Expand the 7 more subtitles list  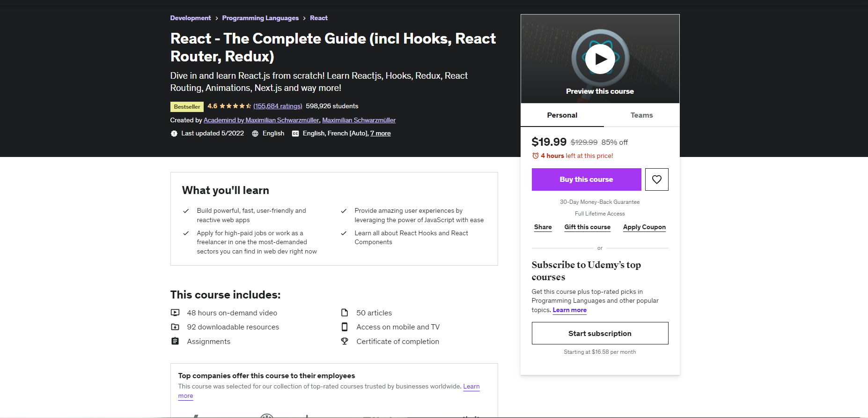(380, 134)
